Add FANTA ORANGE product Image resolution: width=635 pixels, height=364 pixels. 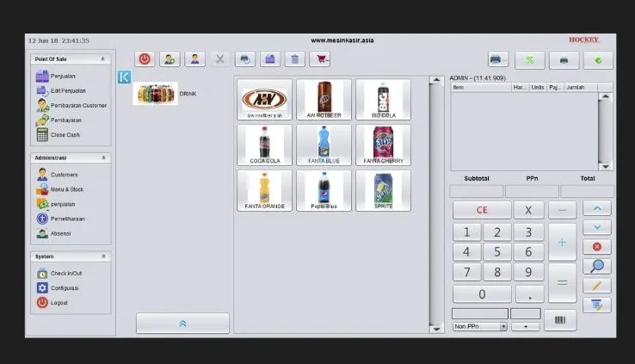264,190
